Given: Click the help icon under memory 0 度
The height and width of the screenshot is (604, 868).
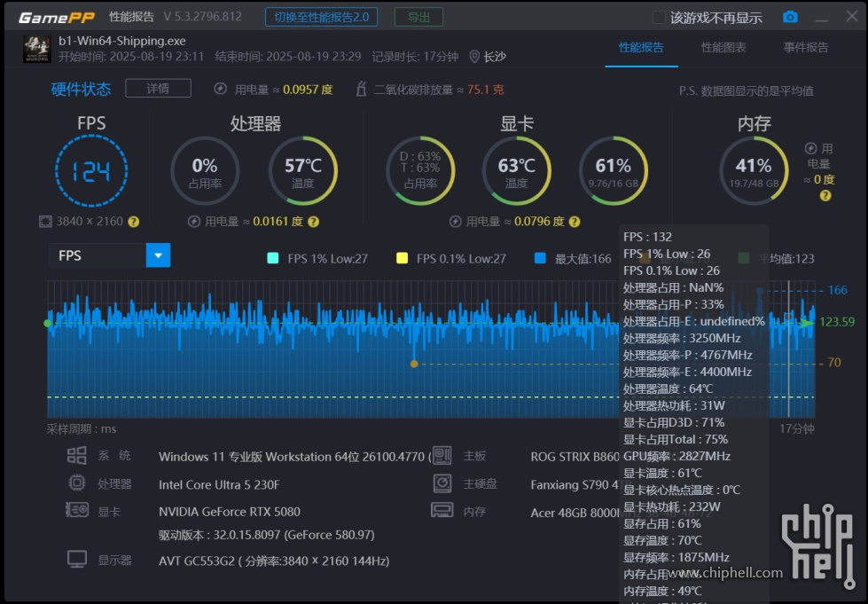Looking at the screenshot, I should (825, 195).
